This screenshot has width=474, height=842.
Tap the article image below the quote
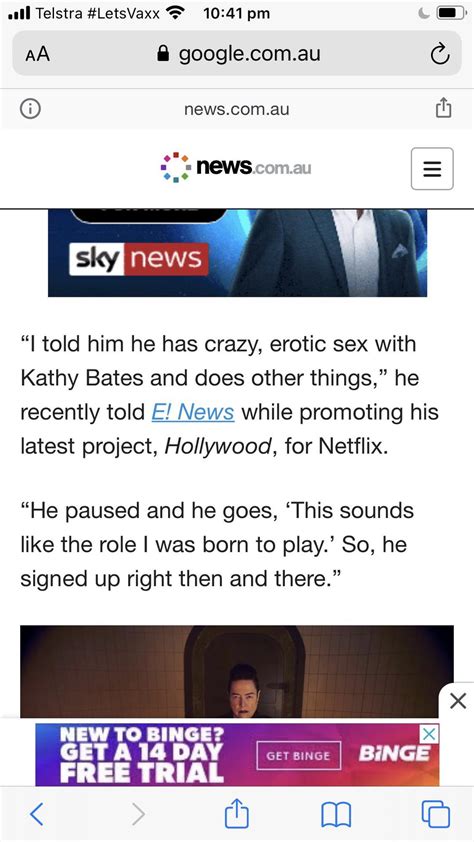pos(237,671)
